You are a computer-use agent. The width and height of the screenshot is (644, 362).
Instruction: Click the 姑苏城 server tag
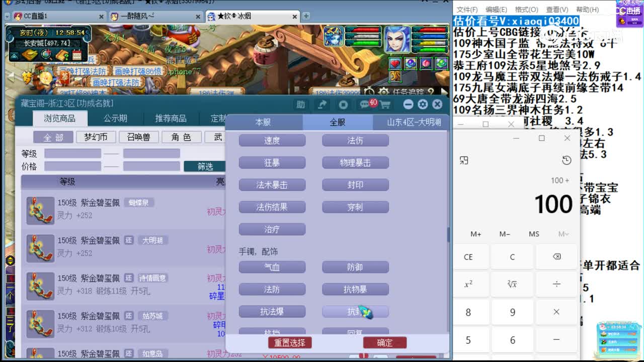(152, 316)
